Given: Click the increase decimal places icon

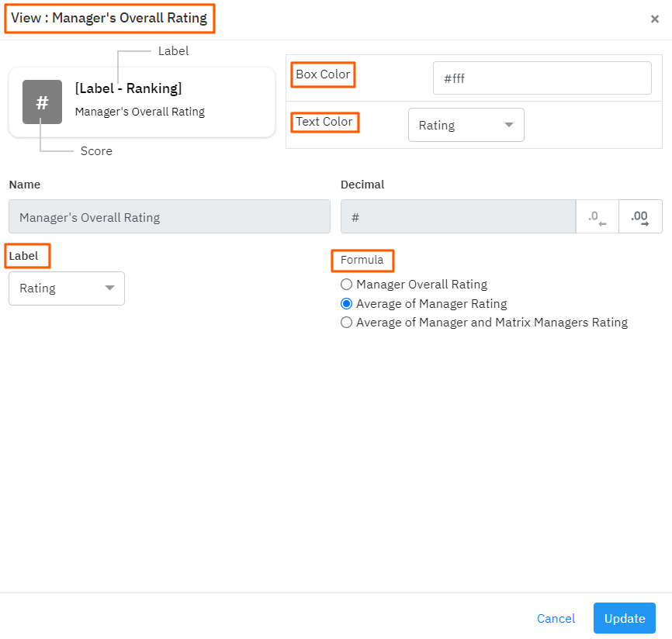Looking at the screenshot, I should tap(640, 217).
